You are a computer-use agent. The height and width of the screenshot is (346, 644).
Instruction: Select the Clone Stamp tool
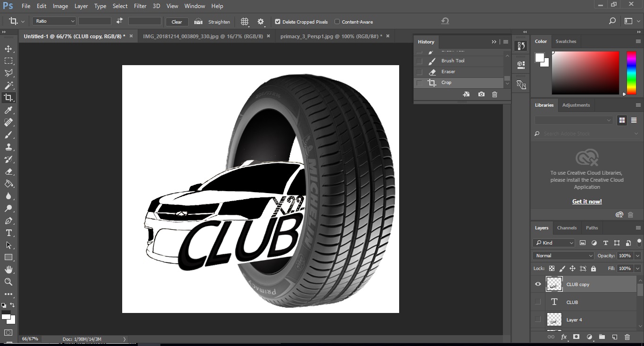point(8,147)
